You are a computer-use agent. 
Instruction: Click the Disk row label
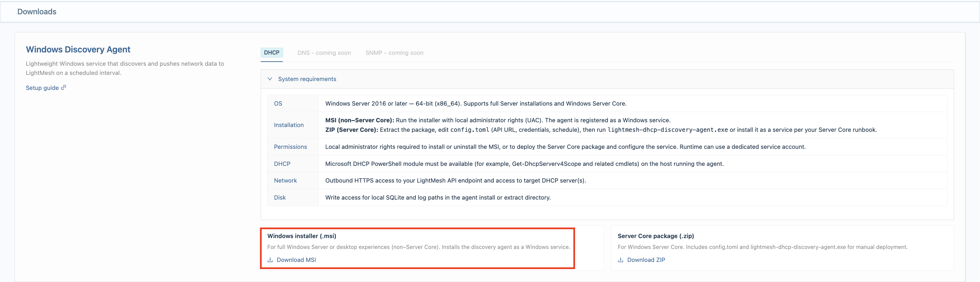pos(280,198)
